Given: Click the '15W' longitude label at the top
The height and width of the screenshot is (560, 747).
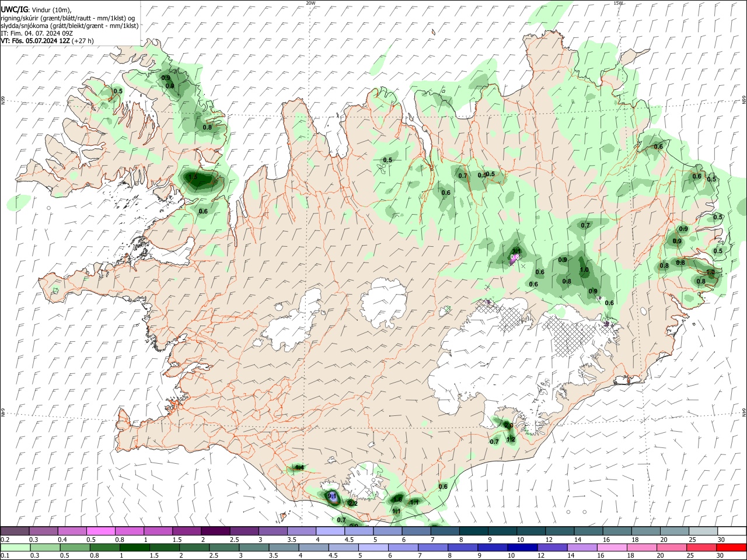Looking at the screenshot, I should tap(618, 3).
